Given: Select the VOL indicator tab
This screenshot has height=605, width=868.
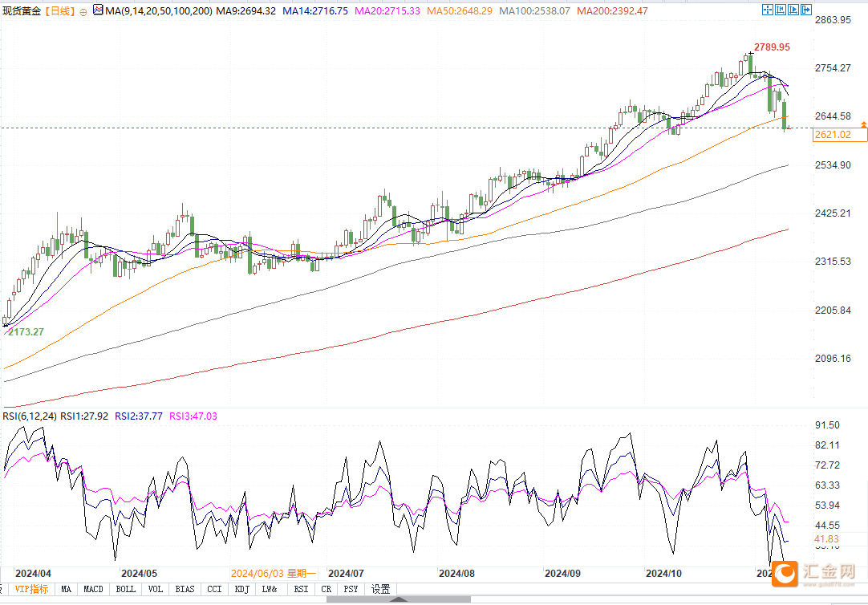Looking at the screenshot, I should coord(156,589).
